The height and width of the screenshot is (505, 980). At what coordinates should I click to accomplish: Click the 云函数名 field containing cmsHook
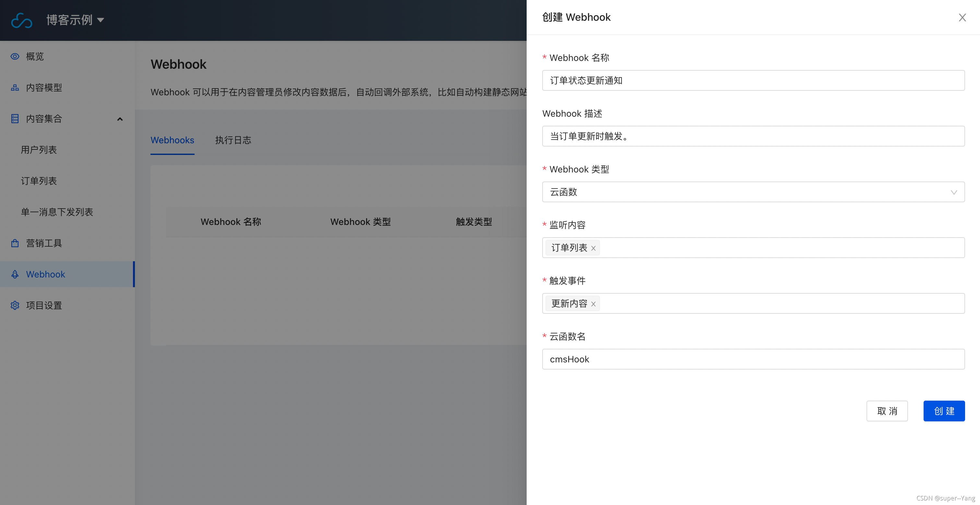click(753, 359)
